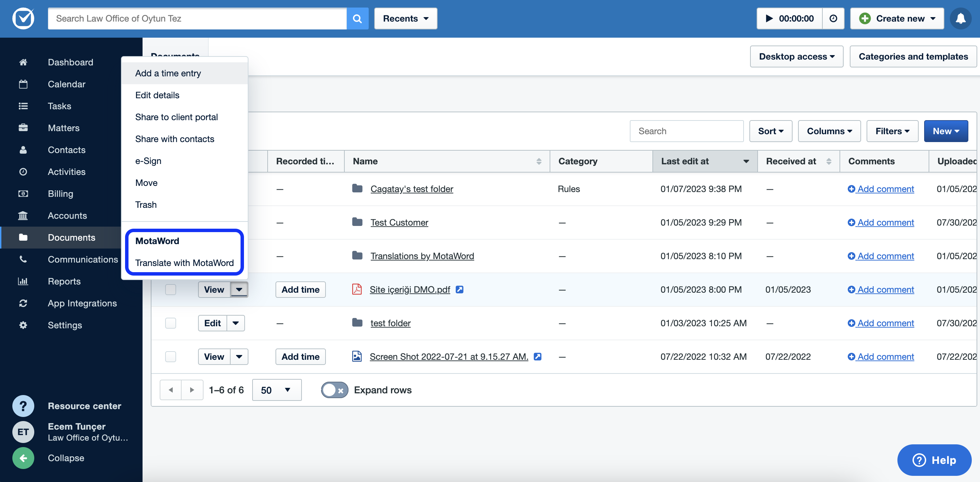This screenshot has height=482, width=980.
Task: Click the search magnifier button
Action: coord(357,18)
